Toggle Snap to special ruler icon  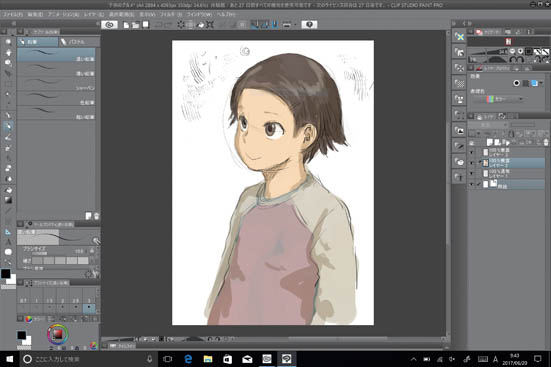(x=265, y=25)
